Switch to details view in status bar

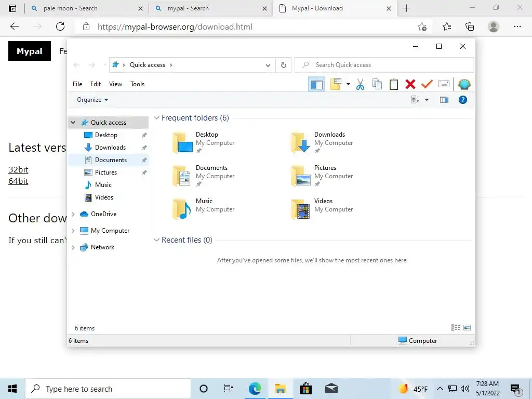(x=455, y=328)
